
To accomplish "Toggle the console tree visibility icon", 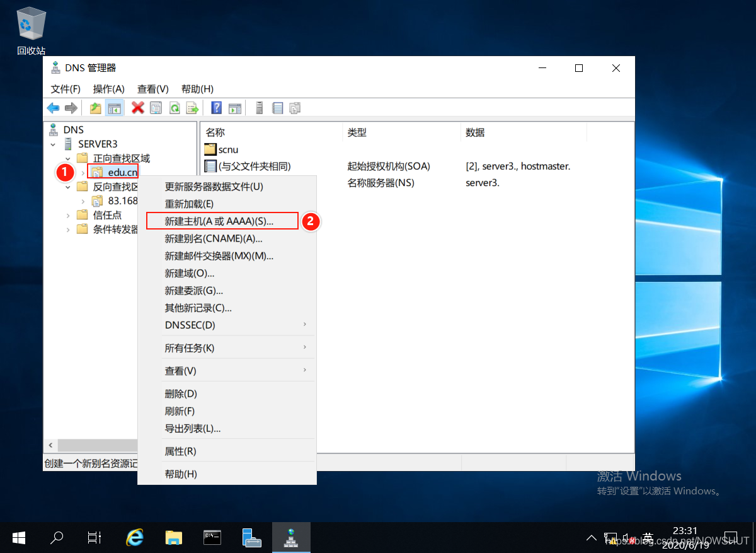I will click(x=114, y=107).
